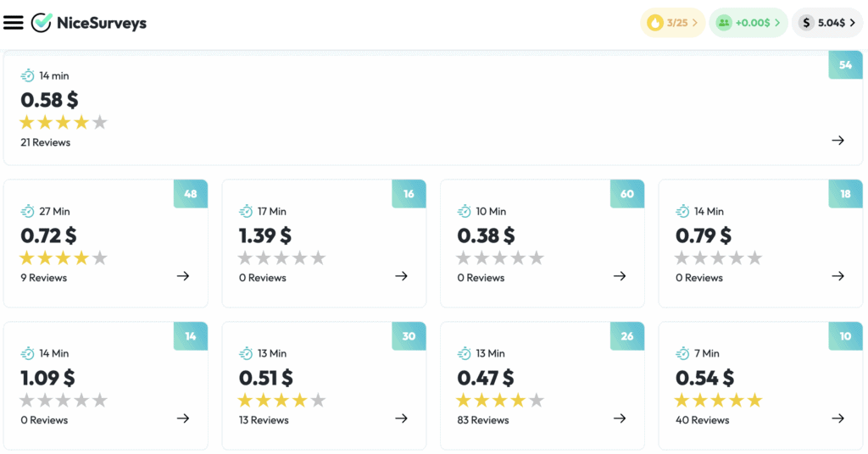Image resolution: width=868 pixels, height=454 pixels.
Task: Click the 40 Reviews text
Action: click(x=702, y=420)
